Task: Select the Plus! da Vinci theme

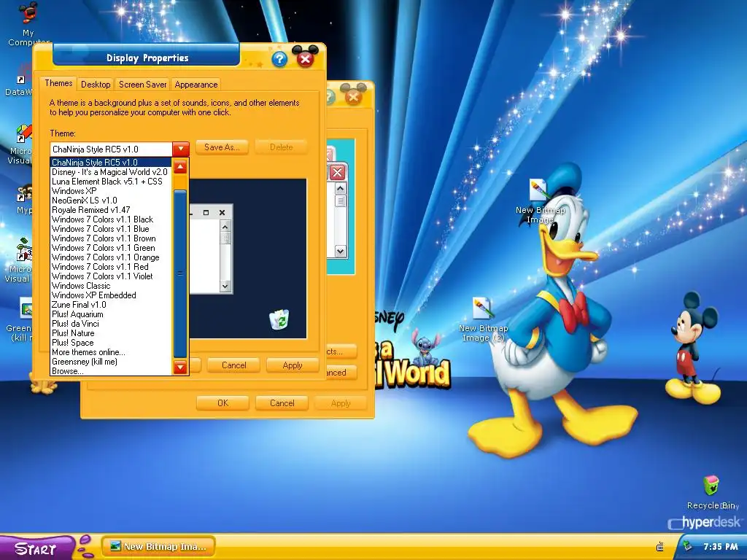Action: pyautogui.click(x=111, y=324)
